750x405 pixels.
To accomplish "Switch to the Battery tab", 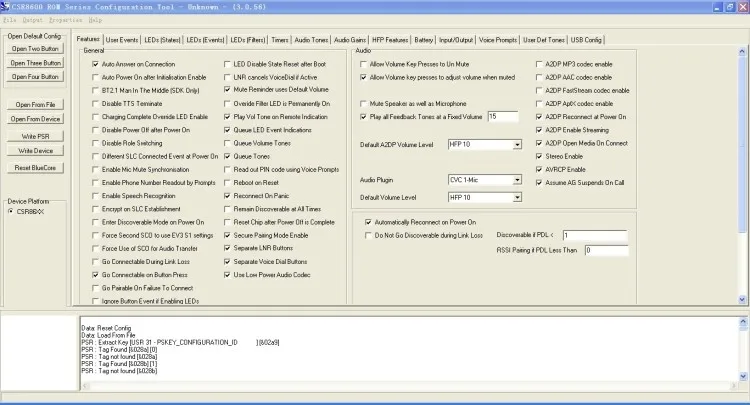I will tap(423, 40).
